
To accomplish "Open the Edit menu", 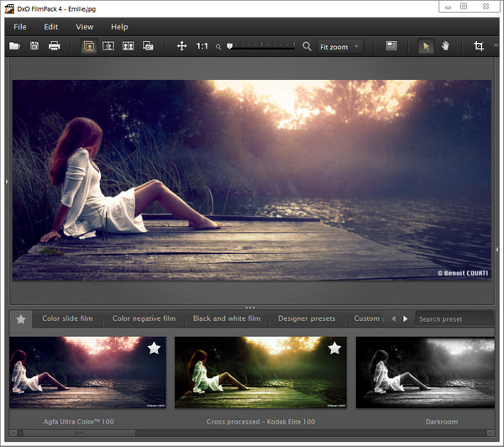I will point(51,27).
